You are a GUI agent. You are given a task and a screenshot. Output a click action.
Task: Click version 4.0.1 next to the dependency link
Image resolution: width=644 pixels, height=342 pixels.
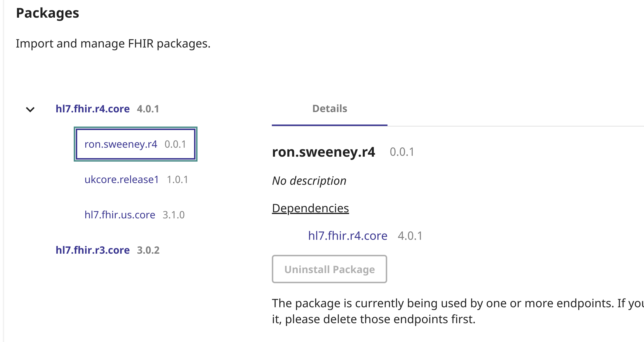(410, 236)
